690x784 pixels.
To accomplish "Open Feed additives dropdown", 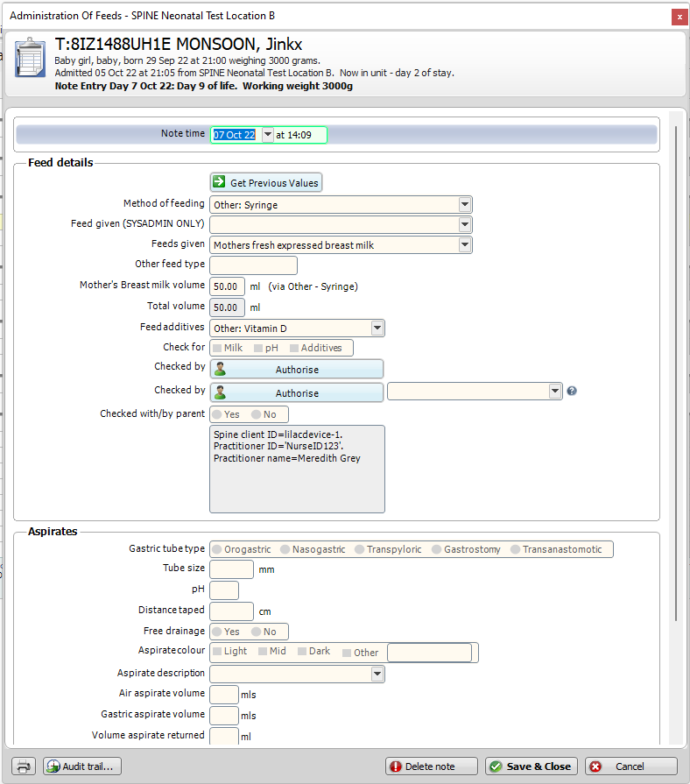I will pyautogui.click(x=377, y=328).
